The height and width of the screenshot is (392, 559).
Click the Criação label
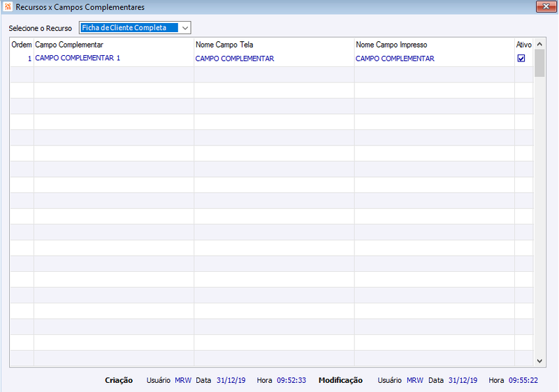point(119,380)
